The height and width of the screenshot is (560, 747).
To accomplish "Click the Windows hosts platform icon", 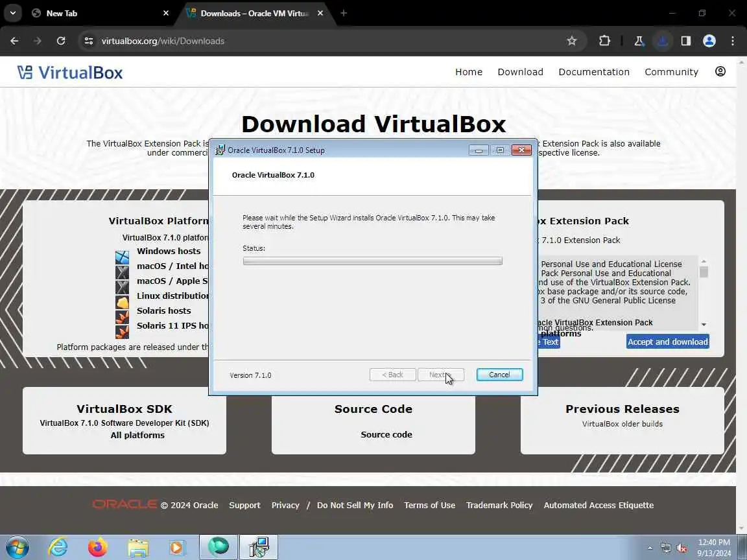I will coord(122,257).
